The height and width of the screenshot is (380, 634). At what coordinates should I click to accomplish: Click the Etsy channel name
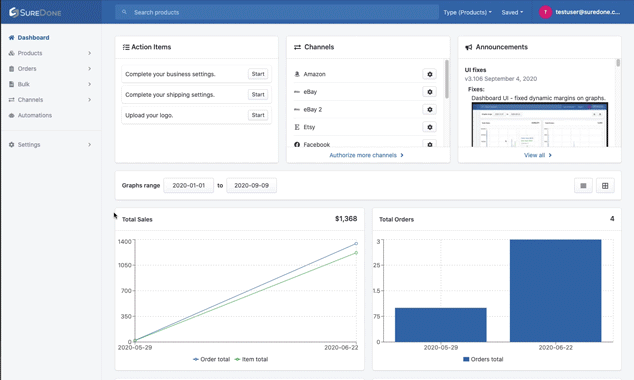click(x=309, y=127)
